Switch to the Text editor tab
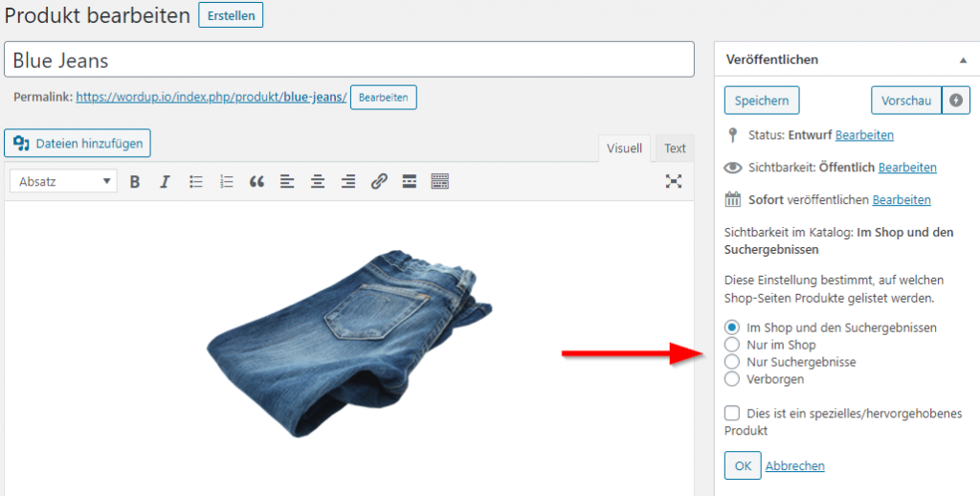980x496 pixels. [x=675, y=148]
